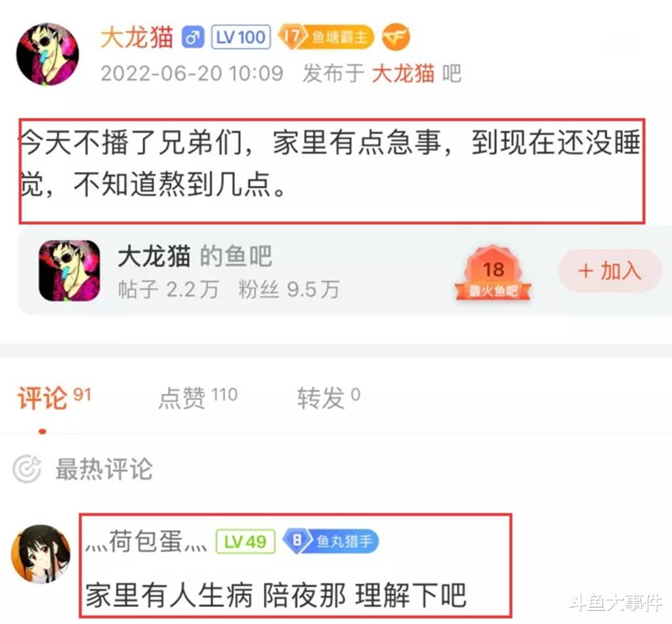Open the 大龙猫的鱼吧 card avatar

(x=70, y=270)
